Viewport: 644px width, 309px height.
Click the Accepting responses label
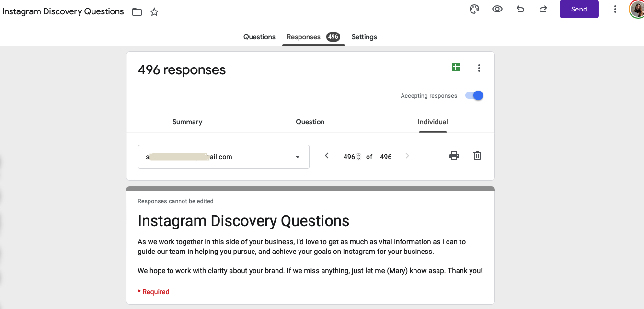point(429,96)
